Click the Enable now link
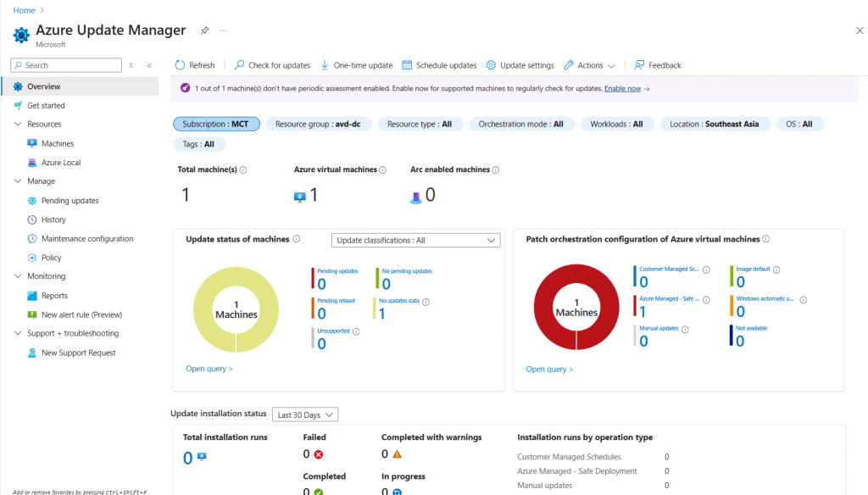 pyautogui.click(x=623, y=88)
